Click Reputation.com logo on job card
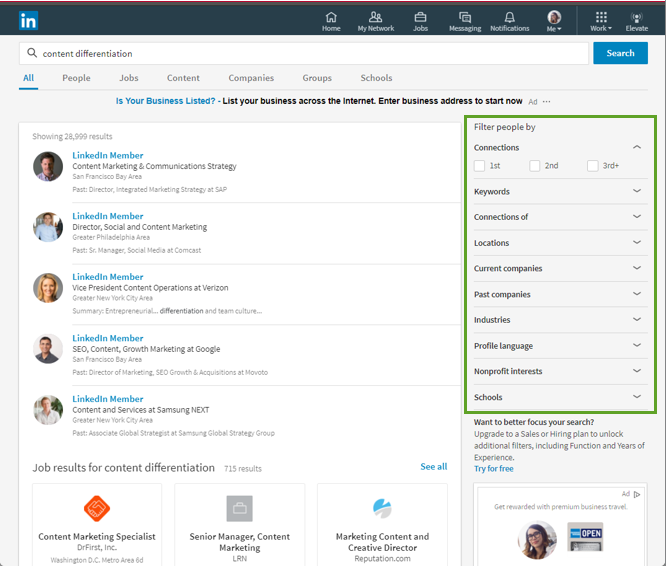The image size is (666, 566). (x=382, y=508)
